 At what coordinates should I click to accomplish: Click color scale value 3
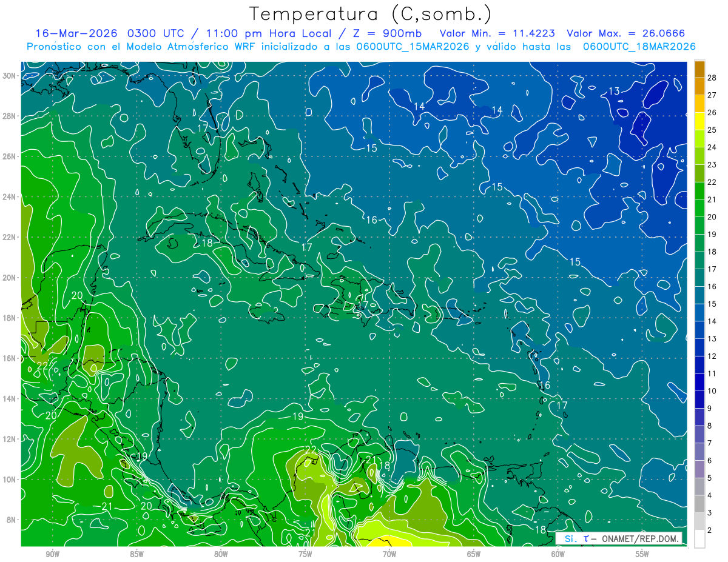point(709,513)
